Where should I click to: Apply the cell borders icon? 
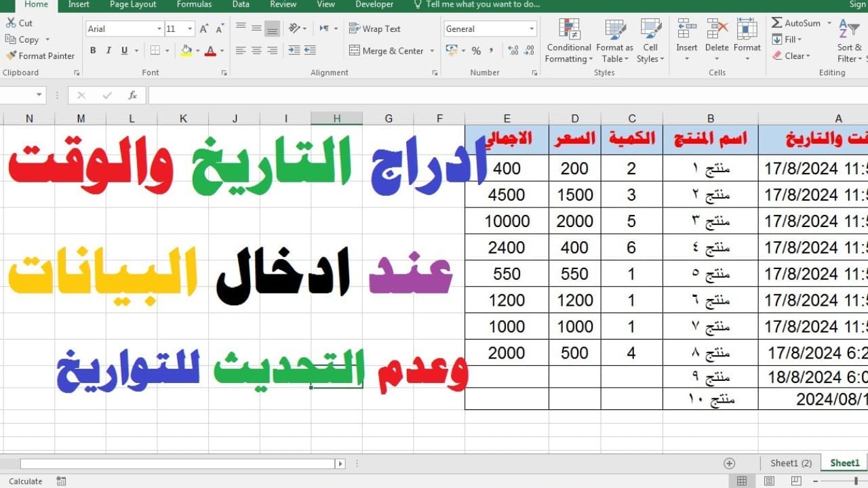[155, 50]
